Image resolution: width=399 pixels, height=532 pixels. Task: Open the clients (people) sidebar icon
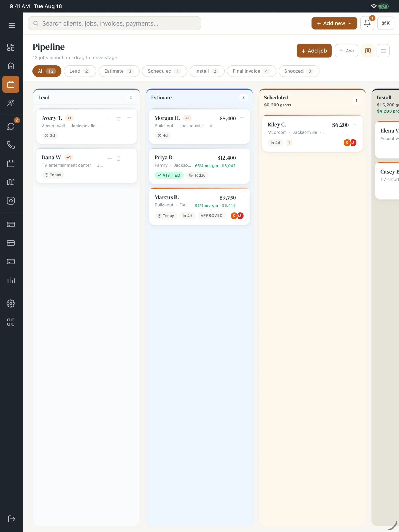click(11, 103)
